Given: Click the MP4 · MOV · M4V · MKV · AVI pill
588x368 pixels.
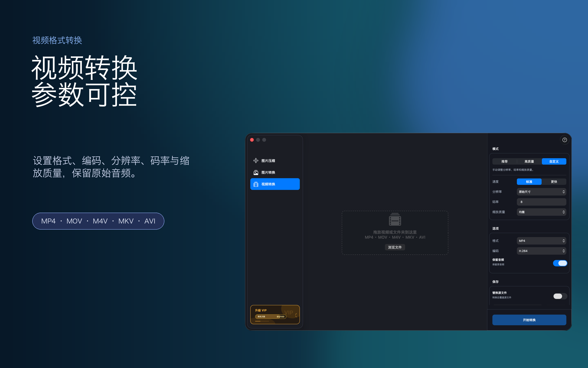Looking at the screenshot, I should point(98,221).
